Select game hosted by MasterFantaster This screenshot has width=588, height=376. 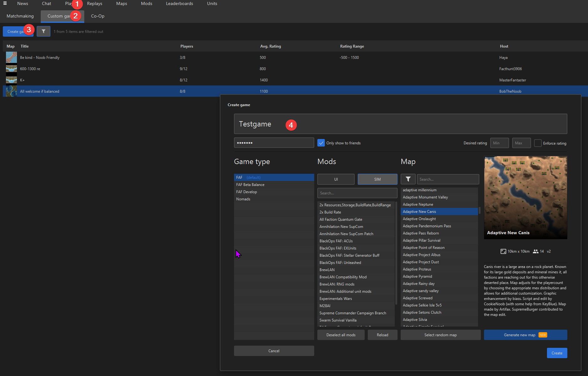[295, 80]
